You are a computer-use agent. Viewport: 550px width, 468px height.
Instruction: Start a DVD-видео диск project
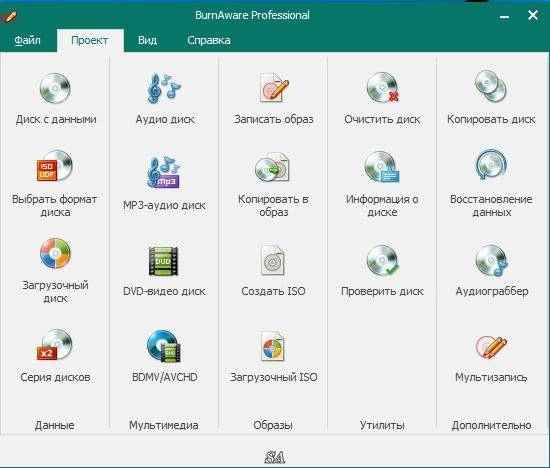click(x=165, y=271)
